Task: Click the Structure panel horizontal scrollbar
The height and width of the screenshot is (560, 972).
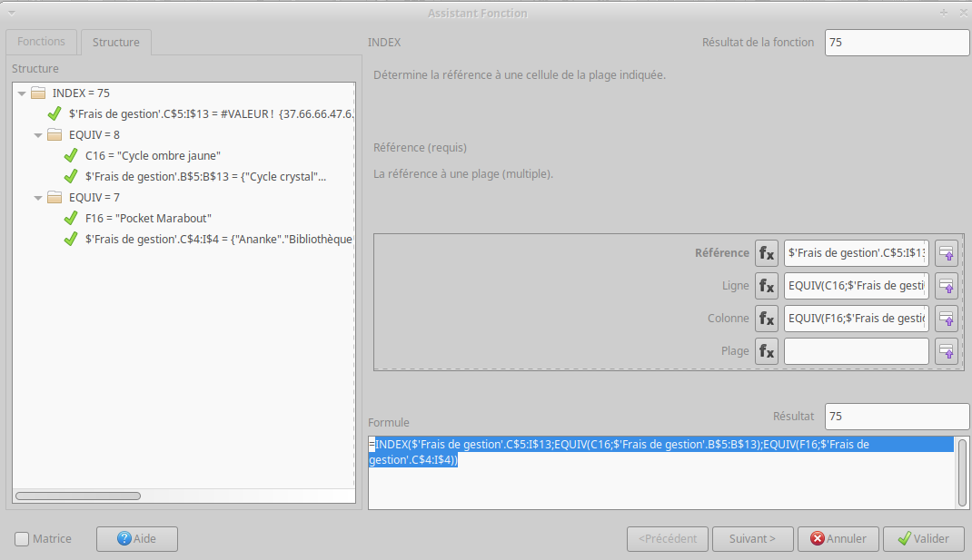Action: 78,496
